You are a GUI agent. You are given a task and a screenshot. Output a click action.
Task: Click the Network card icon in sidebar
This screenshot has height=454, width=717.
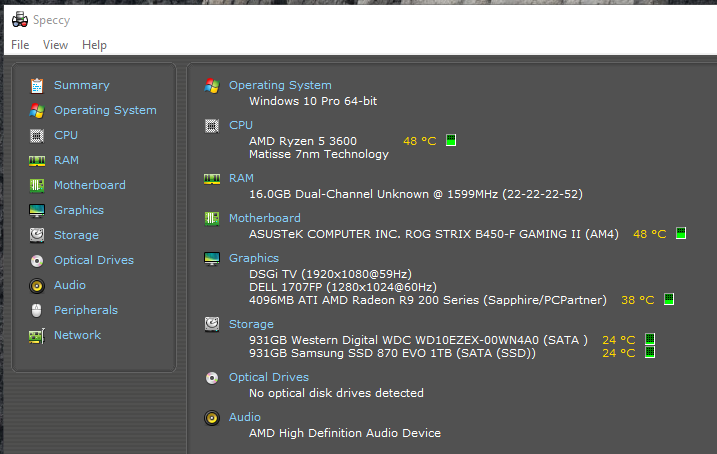(37, 336)
